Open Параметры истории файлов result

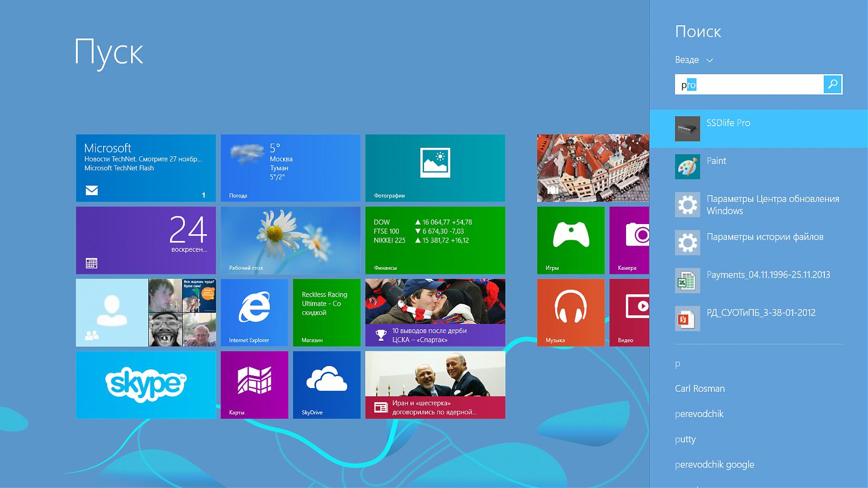[x=759, y=242]
